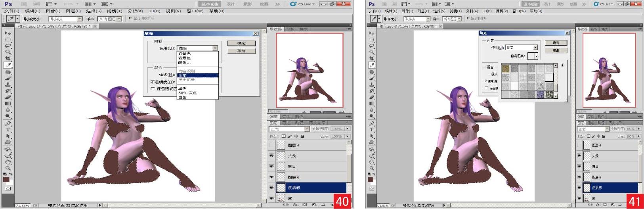Open 自定图案 pattern dropdown in right dialog
Screen dimensions: 644x209
[536, 56]
